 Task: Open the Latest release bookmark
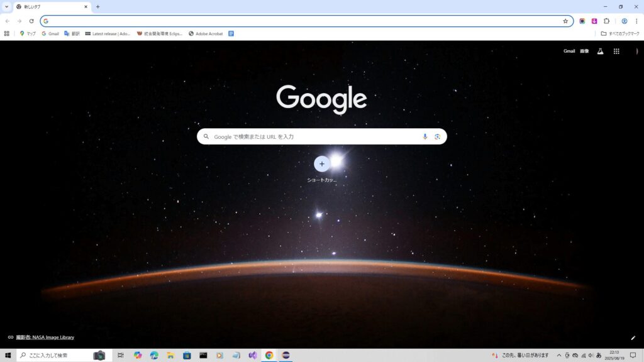108,34
